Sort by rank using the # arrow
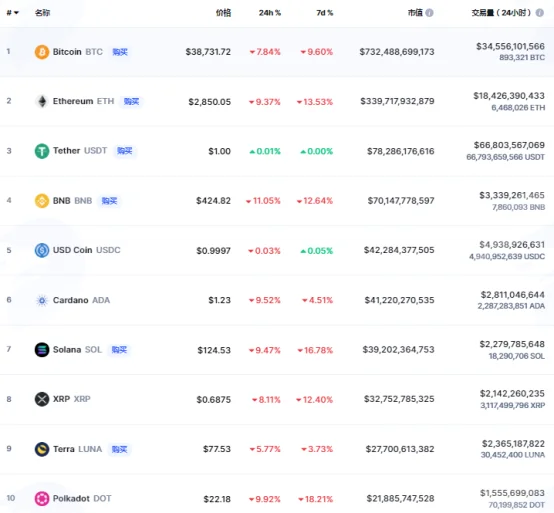This screenshot has height=513, width=554. click(12, 13)
